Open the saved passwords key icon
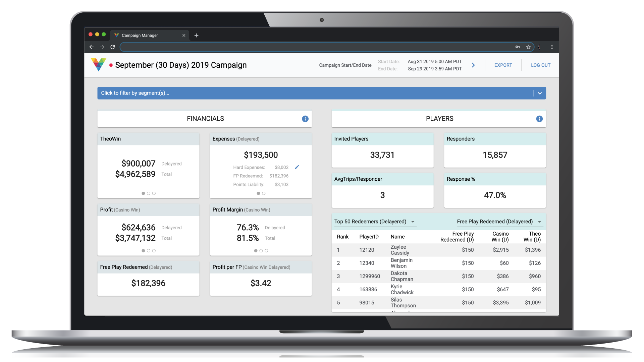 518,47
